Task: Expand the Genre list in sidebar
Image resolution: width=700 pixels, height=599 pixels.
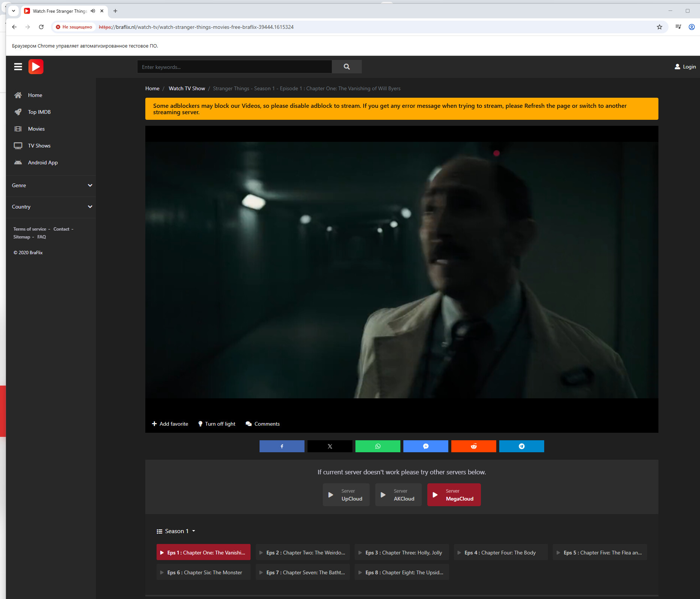Action: point(51,185)
